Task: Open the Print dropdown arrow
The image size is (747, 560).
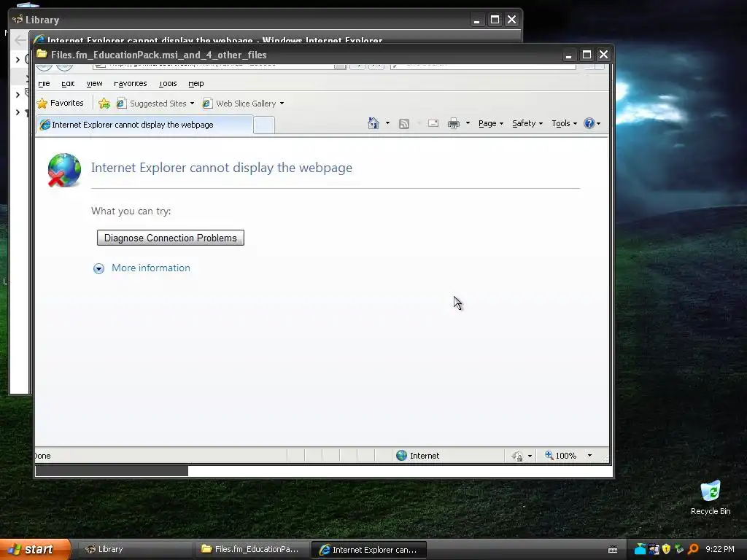Action: [468, 123]
